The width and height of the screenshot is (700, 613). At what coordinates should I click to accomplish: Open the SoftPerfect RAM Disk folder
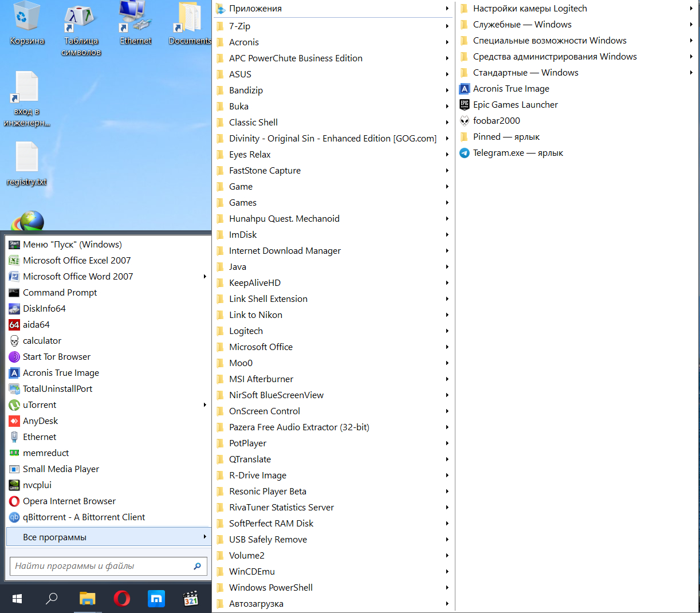333,524
